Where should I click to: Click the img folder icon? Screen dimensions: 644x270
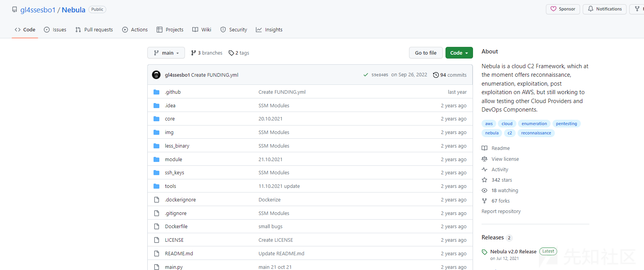pyautogui.click(x=157, y=132)
